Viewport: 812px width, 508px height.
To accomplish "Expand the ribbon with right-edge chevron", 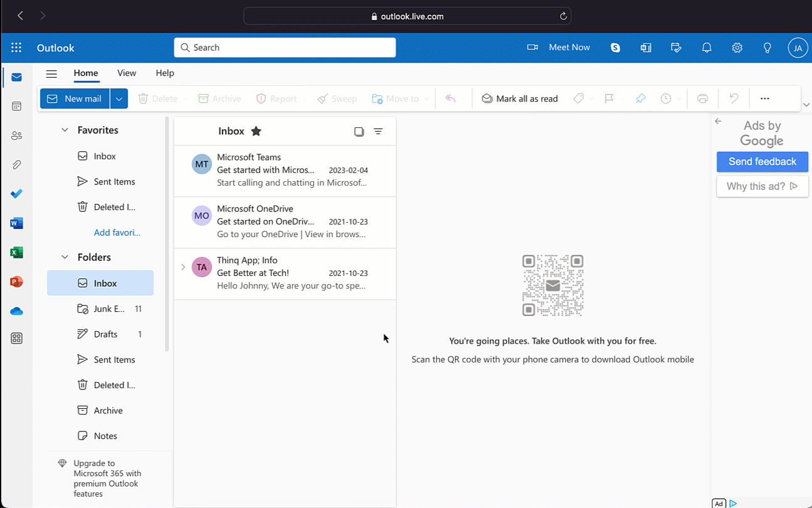I will (806, 105).
